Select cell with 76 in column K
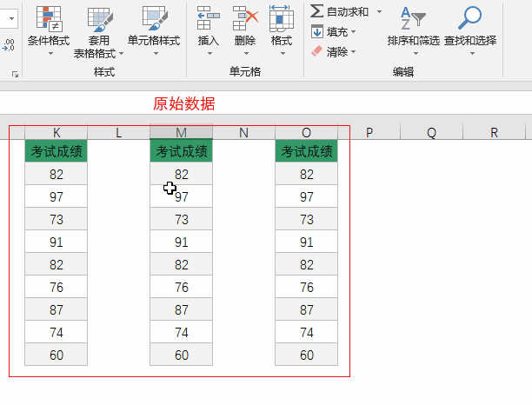This screenshot has width=532, height=405. 57,287
